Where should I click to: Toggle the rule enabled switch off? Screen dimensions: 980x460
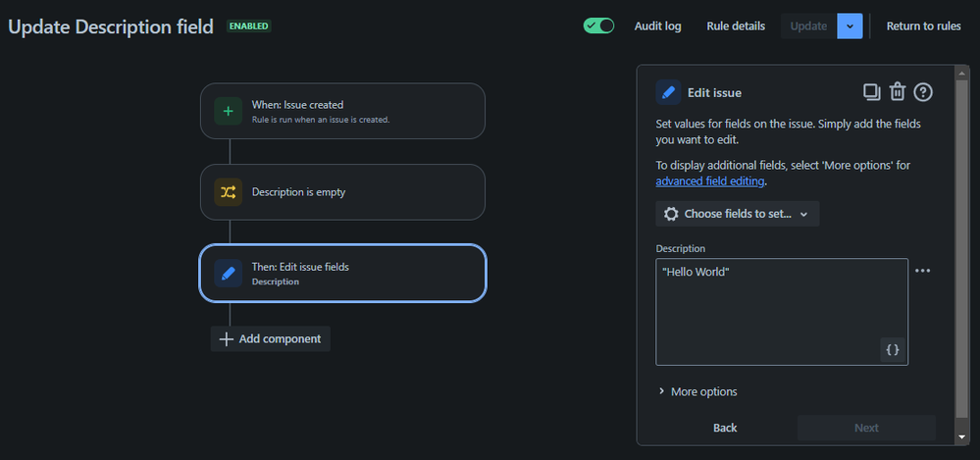[598, 26]
